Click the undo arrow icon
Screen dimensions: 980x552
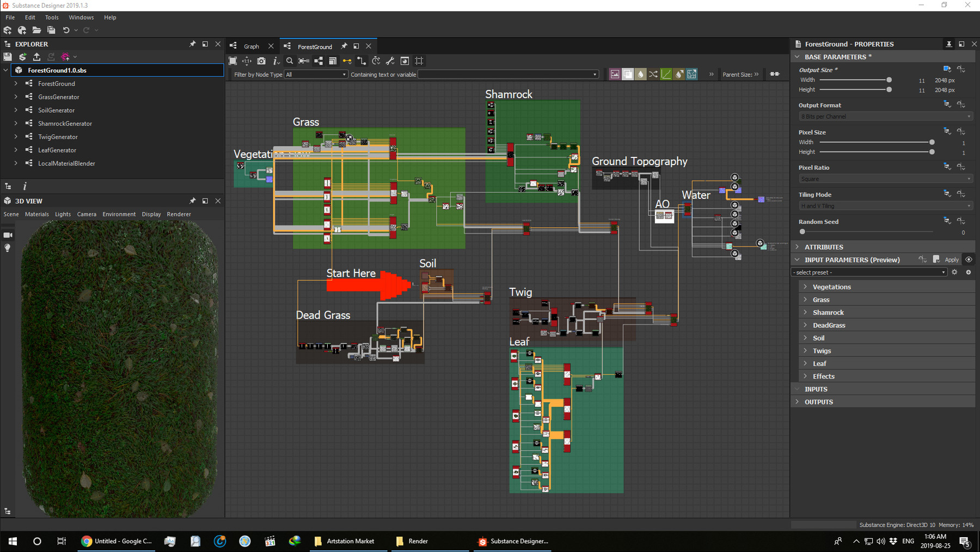(x=66, y=31)
